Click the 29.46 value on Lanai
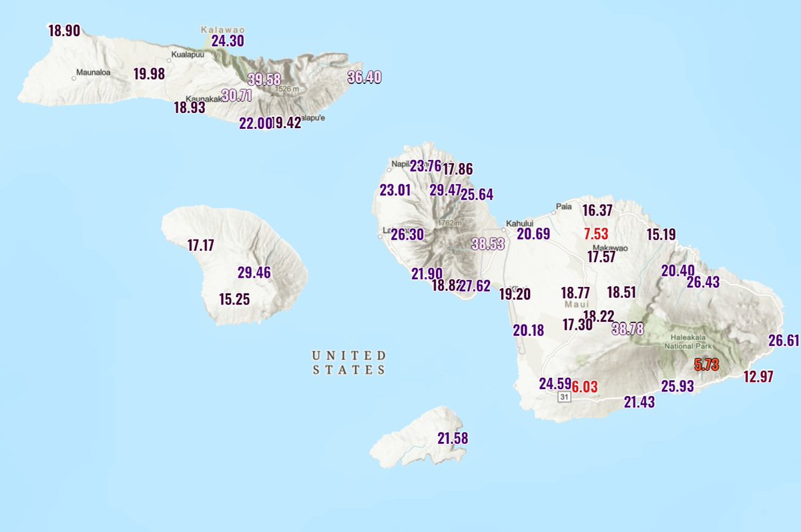Image resolution: width=801 pixels, height=532 pixels. [254, 272]
